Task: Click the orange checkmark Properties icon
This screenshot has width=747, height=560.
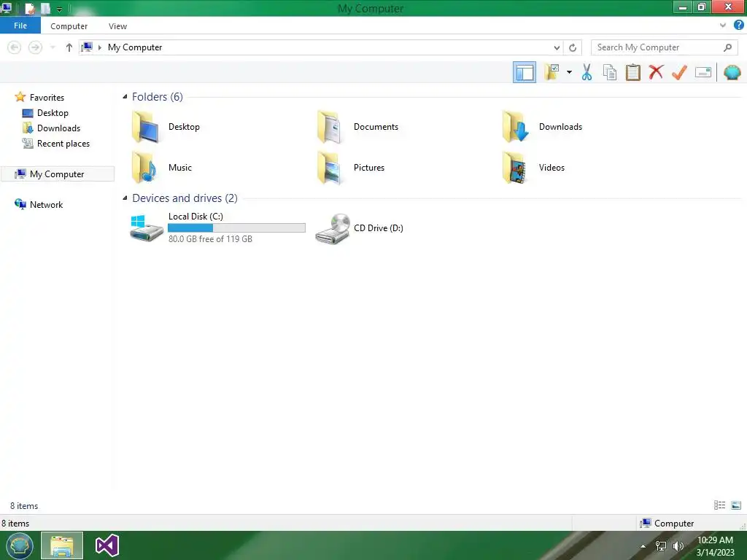Action: point(679,72)
